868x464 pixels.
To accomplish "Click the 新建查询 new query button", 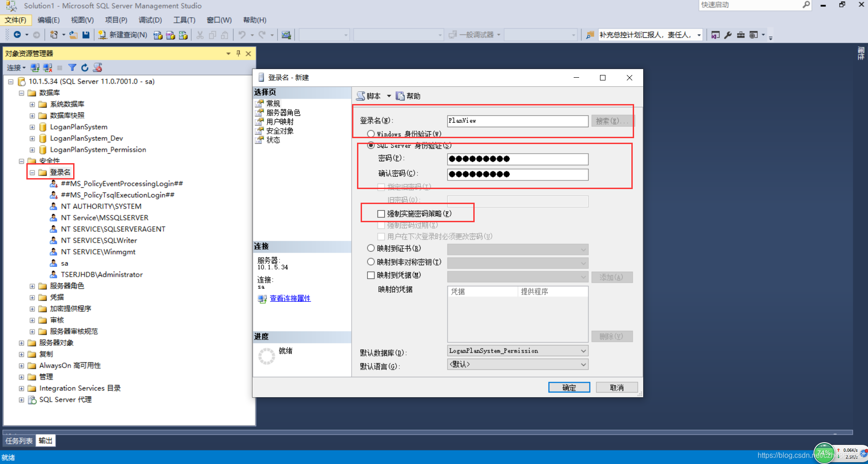I will [x=123, y=35].
